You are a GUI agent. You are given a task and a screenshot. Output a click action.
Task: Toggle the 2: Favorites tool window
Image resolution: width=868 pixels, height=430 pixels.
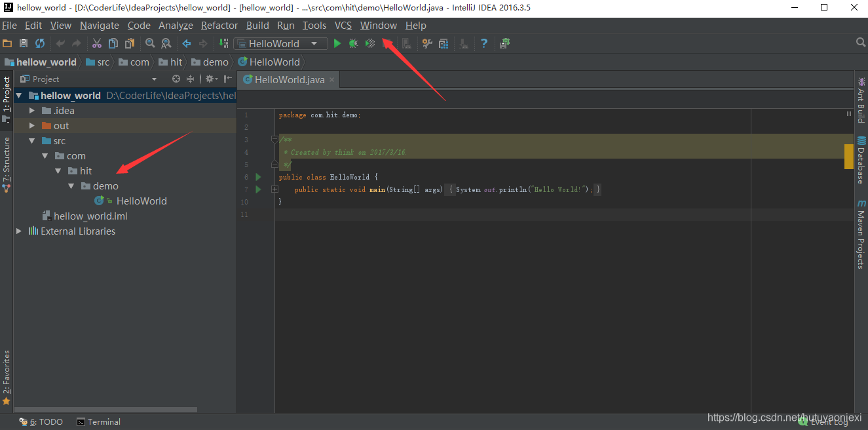point(7,377)
